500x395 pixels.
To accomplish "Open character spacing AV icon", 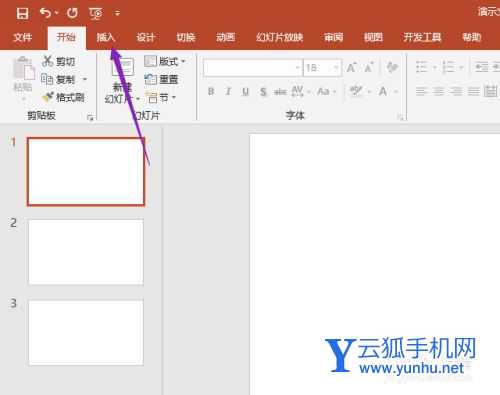I will tap(297, 91).
